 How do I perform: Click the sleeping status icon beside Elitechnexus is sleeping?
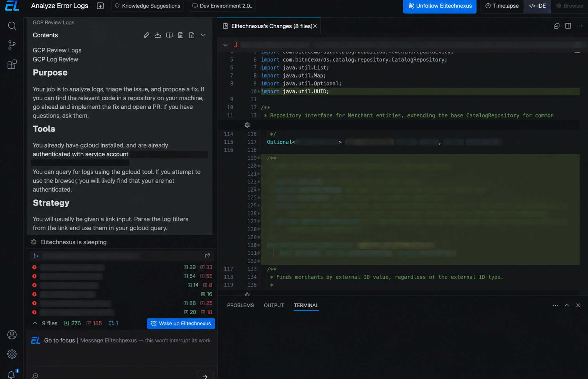(34, 242)
